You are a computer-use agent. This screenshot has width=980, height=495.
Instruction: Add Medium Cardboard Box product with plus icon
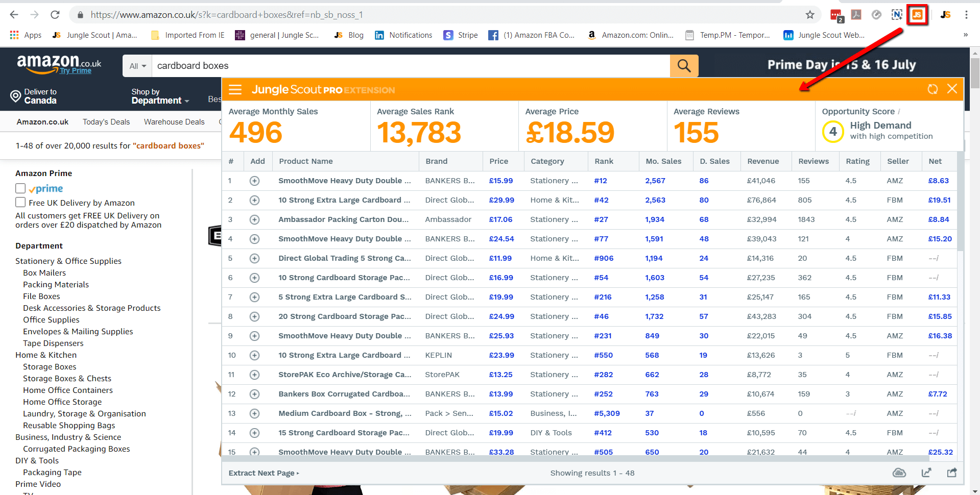click(x=254, y=413)
